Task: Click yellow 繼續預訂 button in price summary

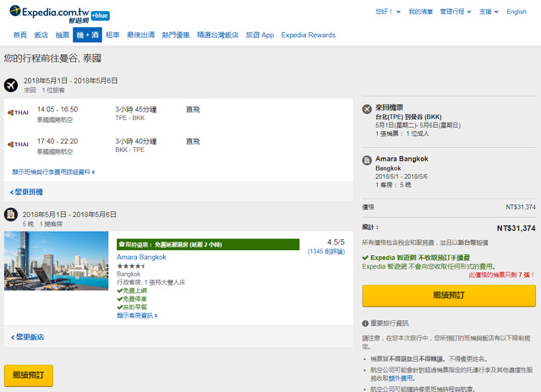Action: [449, 296]
